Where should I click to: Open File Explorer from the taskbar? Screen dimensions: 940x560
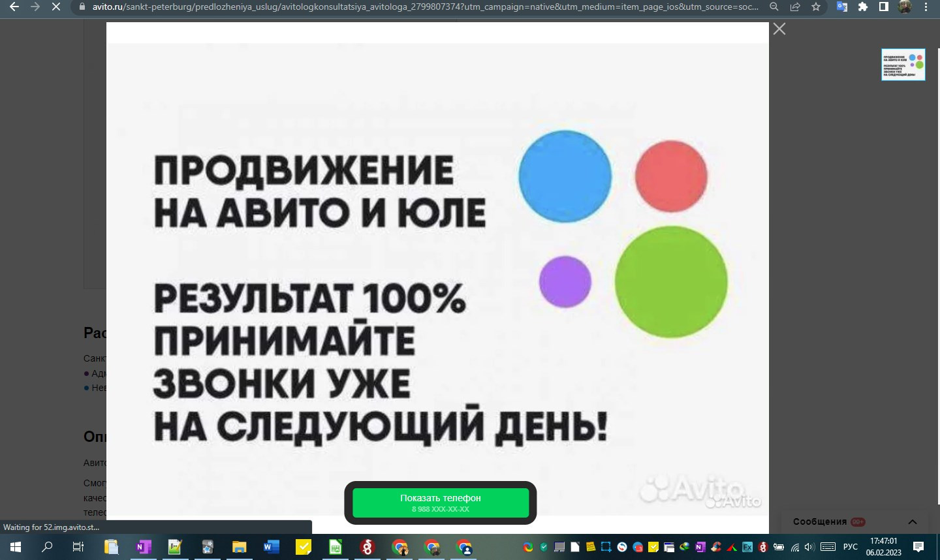(x=239, y=547)
